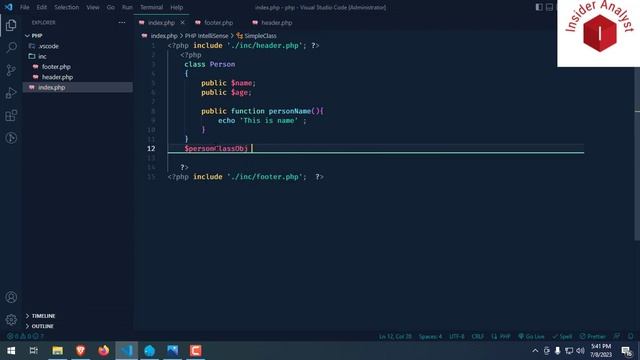The image size is (640, 360).
Task: Expand the OUTLINE section
Action: point(78,326)
